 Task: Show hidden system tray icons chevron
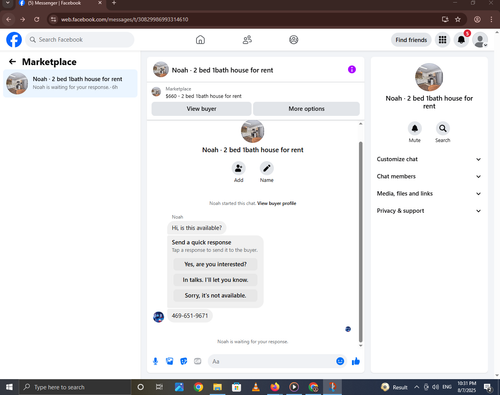(416, 387)
